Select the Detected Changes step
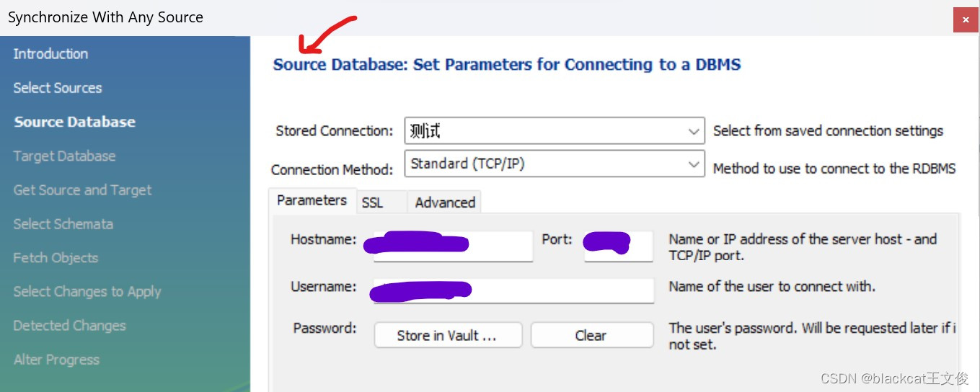This screenshot has height=392, width=980. coord(69,326)
